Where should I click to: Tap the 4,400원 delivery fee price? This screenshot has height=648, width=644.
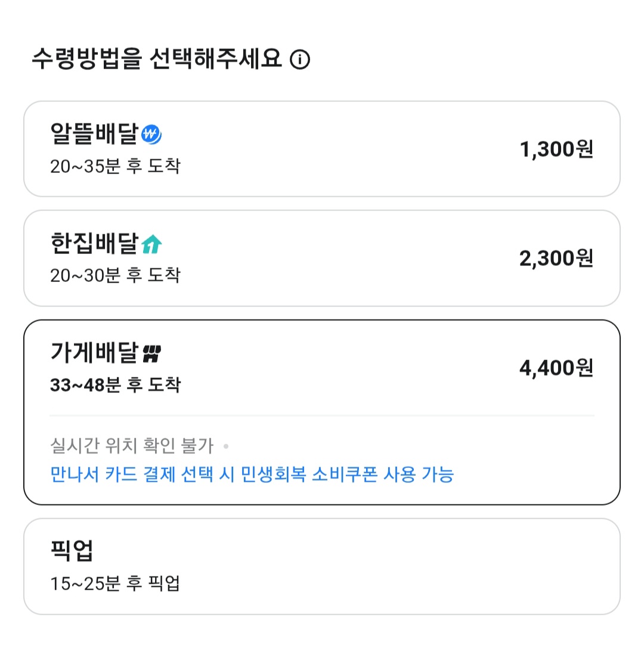[x=556, y=368]
